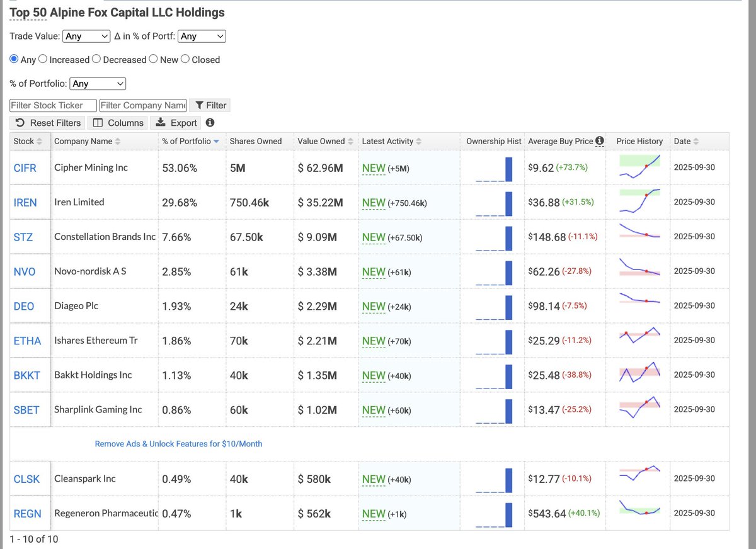This screenshot has height=549, width=756.
Task: Click the Diageo Plc company name
Action: (76, 305)
